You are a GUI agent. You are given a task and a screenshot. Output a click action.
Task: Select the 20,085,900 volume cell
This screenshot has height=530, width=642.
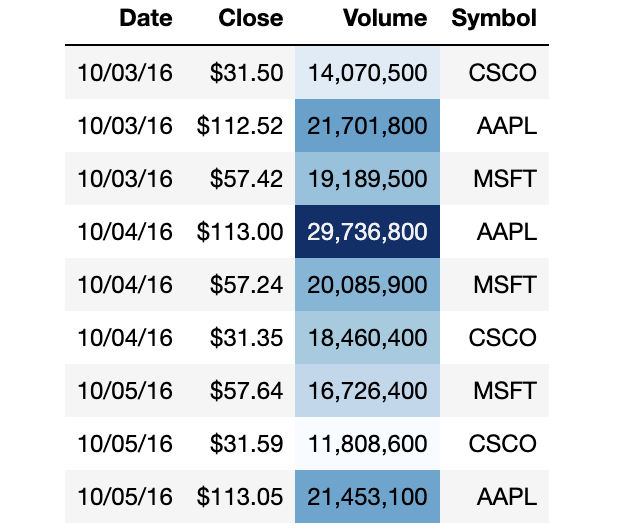pyautogui.click(x=368, y=285)
